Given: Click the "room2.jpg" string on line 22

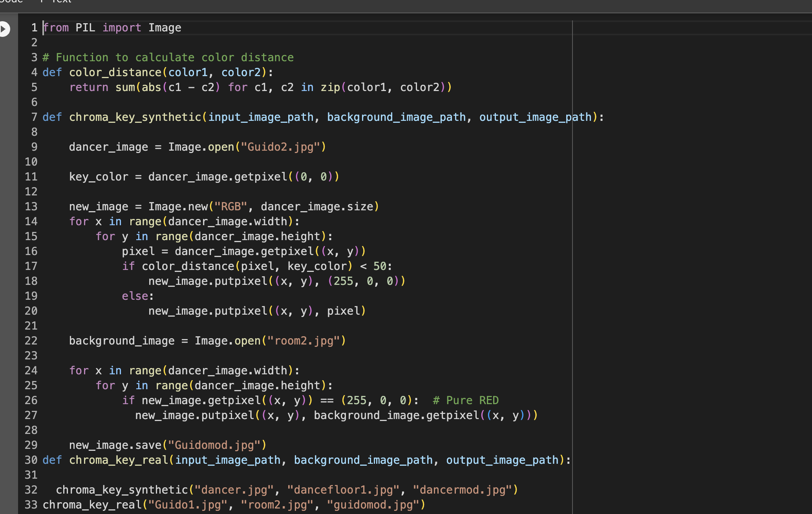Looking at the screenshot, I should click(304, 341).
